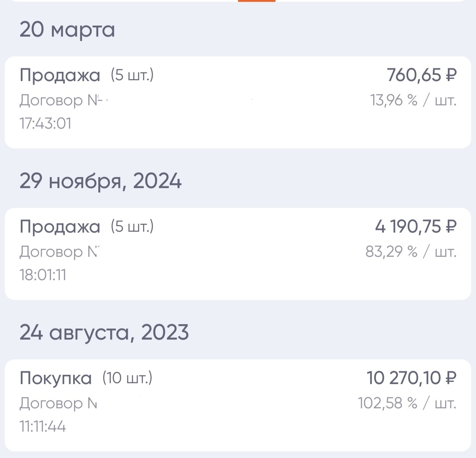Tap the 10 270,10 ₽ purchase amount
This screenshot has height=458, width=476.
pos(412,378)
